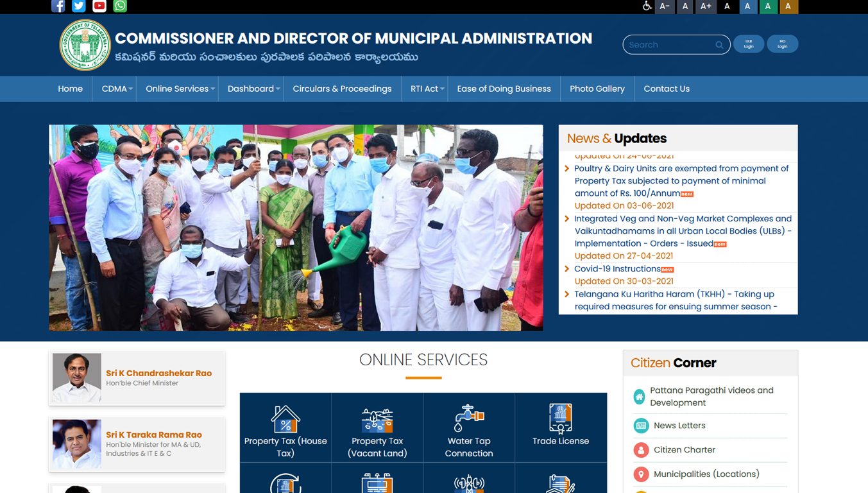Select the blue color theme swatch
Screen dimensions: 868x493
[x=747, y=6]
